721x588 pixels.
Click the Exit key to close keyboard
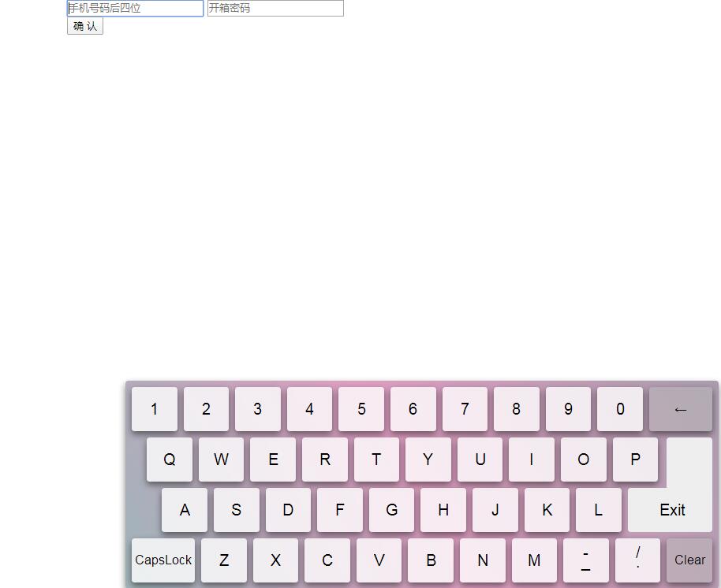(x=672, y=510)
